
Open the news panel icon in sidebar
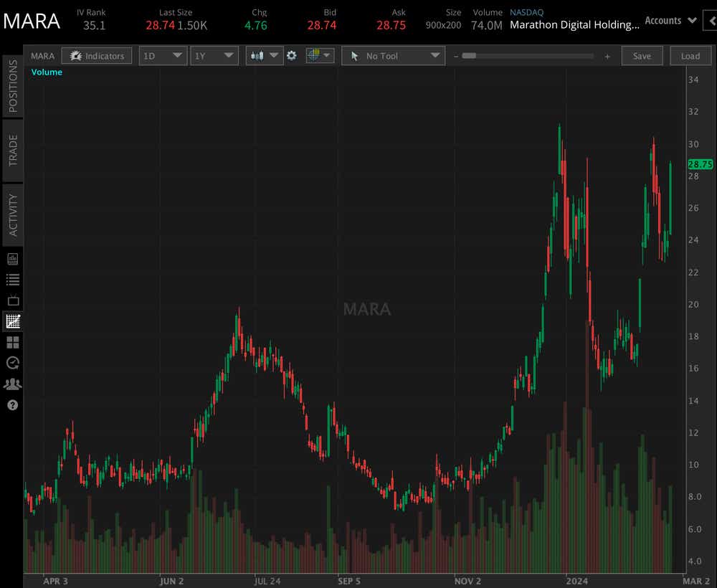[13, 260]
